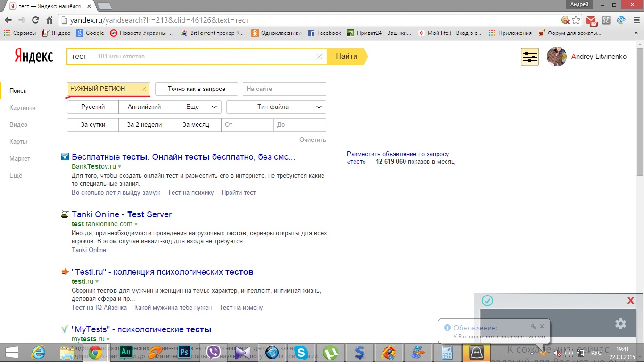Click the На сайте input field
The image size is (644, 362).
284,89
